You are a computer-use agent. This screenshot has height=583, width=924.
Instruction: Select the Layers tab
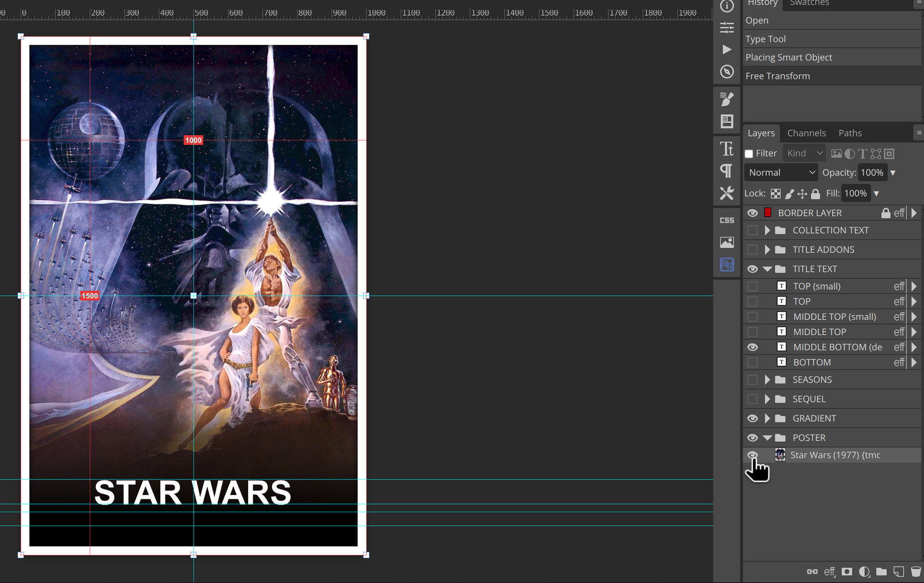(x=761, y=133)
